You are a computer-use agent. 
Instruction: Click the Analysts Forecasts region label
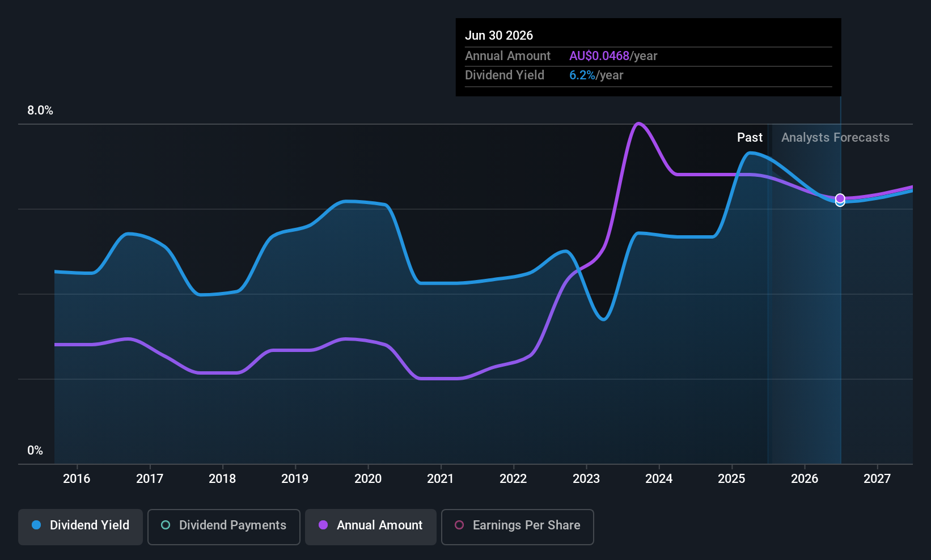[x=835, y=138]
